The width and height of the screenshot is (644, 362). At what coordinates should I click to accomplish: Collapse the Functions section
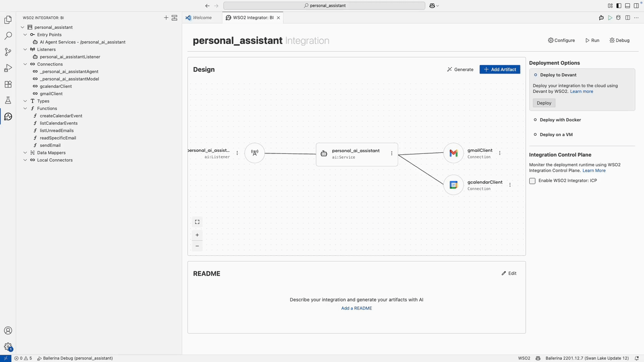[x=25, y=108]
